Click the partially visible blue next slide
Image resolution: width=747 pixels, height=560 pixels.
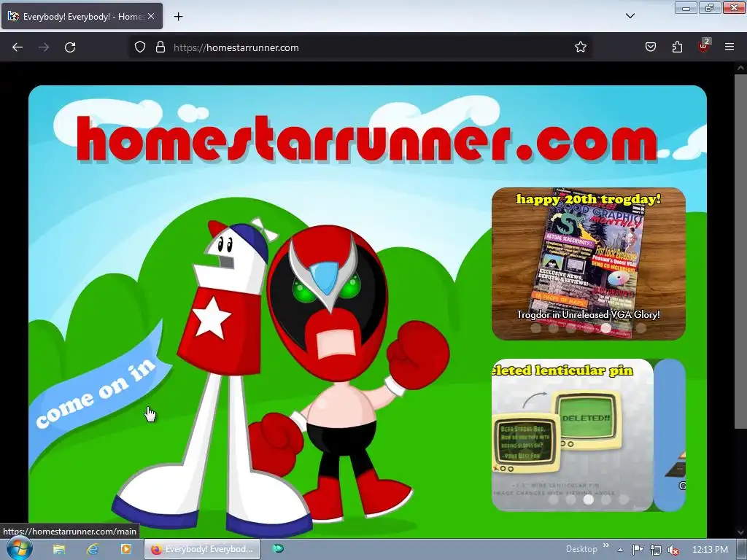(x=670, y=435)
